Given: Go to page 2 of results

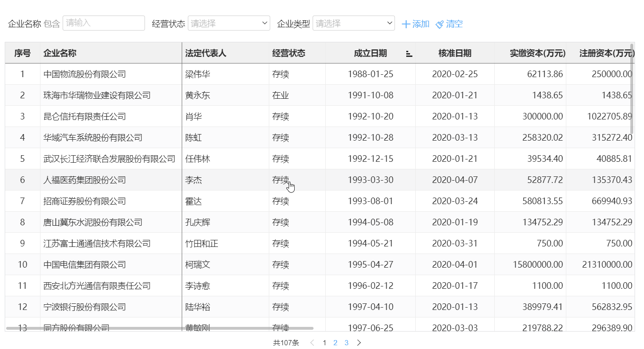Looking at the screenshot, I should [x=335, y=343].
